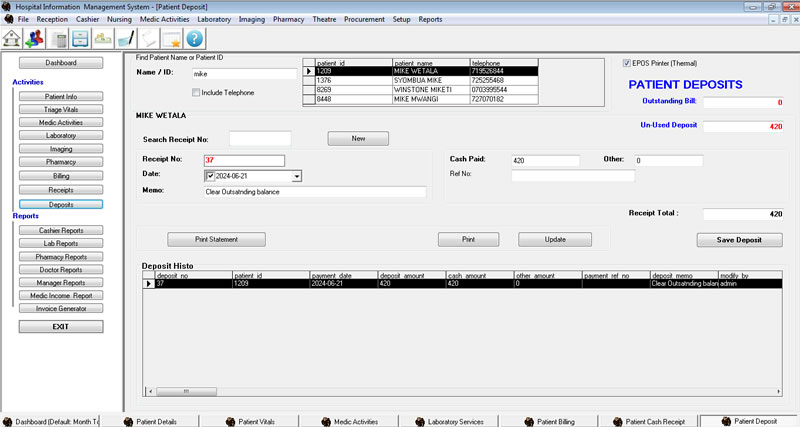800x427 pixels.
Task: Open the calculator toolbar icon
Action: click(61, 39)
